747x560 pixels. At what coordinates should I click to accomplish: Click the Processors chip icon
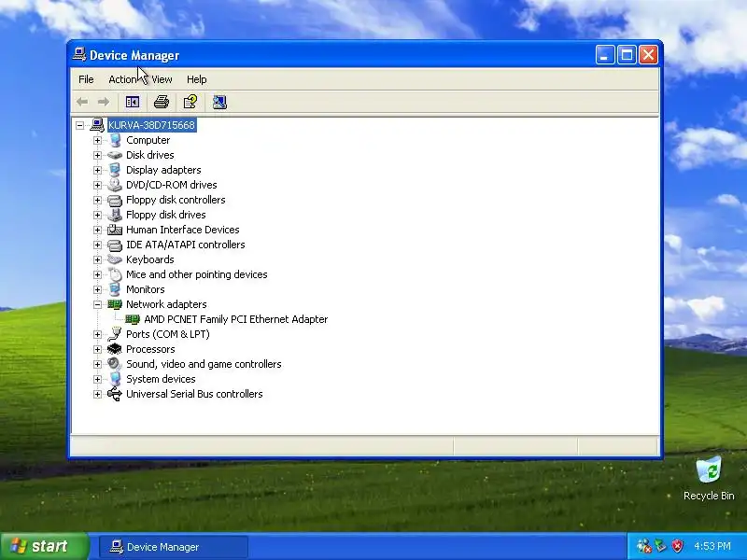click(115, 349)
